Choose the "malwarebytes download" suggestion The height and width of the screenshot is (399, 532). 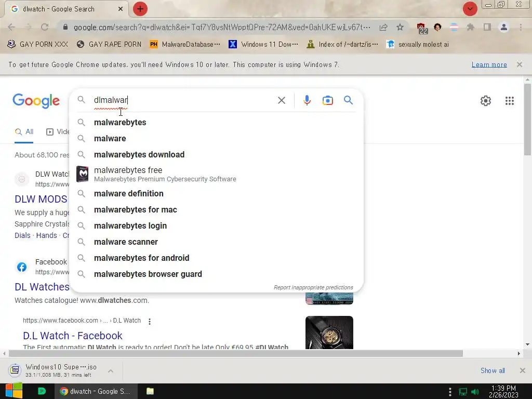[x=216, y=154]
